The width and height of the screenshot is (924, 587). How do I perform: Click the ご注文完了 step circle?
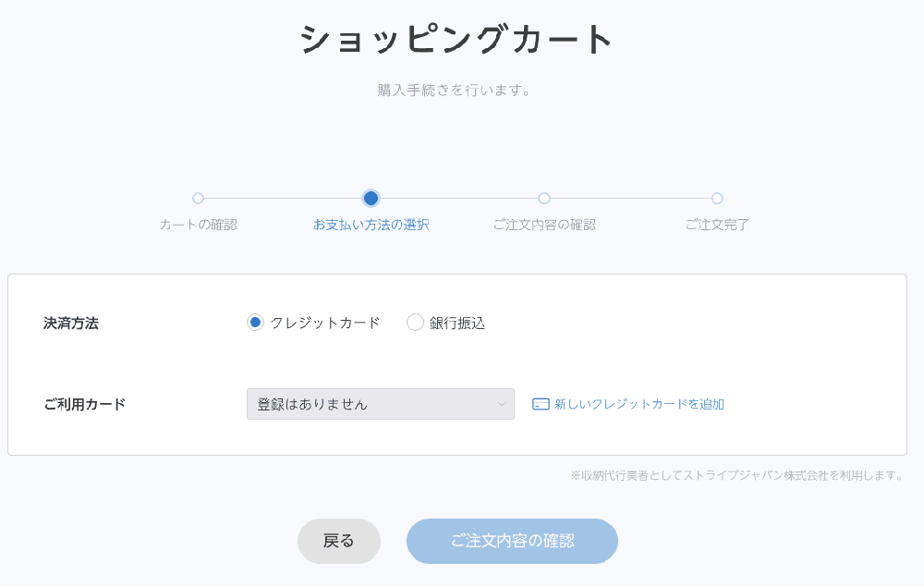[x=717, y=198]
